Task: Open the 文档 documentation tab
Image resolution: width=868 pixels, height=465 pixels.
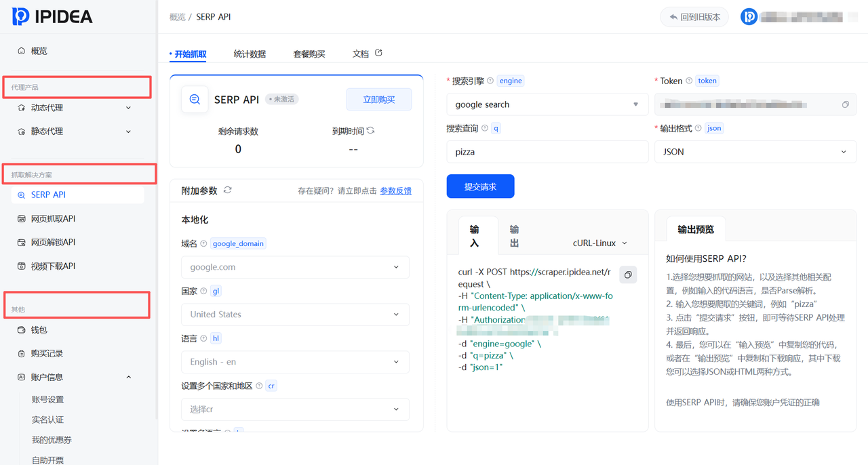Action: 361,54
